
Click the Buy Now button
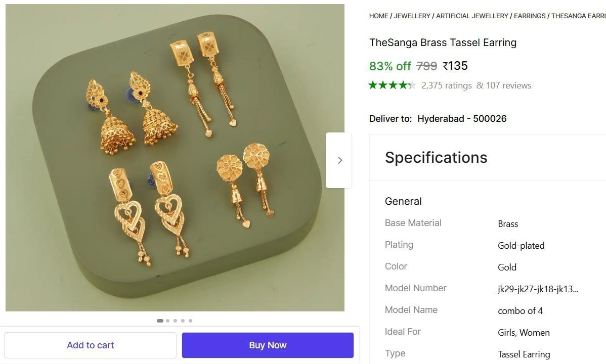pos(268,345)
